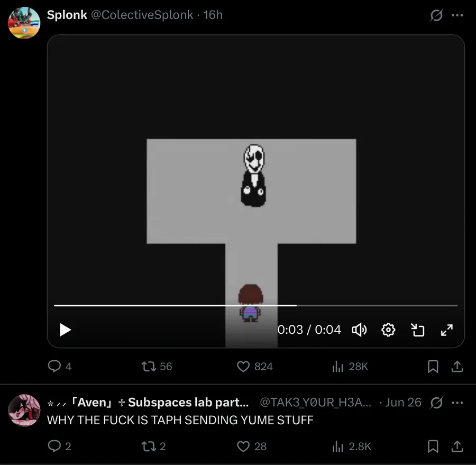Expand video to fullscreen
Screen dimensions: 476x465
[446, 330]
